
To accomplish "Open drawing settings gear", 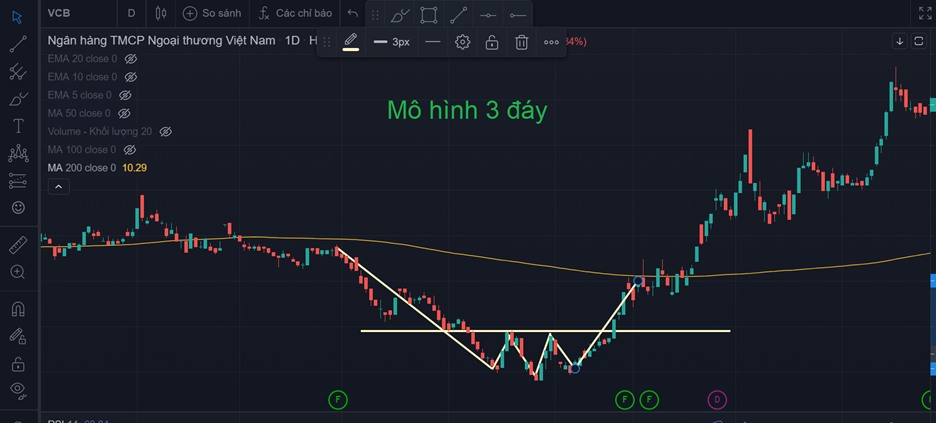I will [x=463, y=42].
